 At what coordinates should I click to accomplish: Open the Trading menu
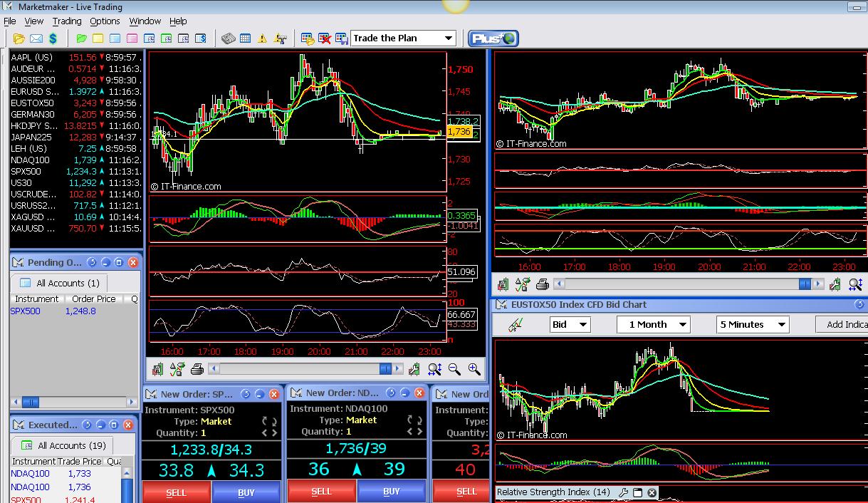pos(67,21)
